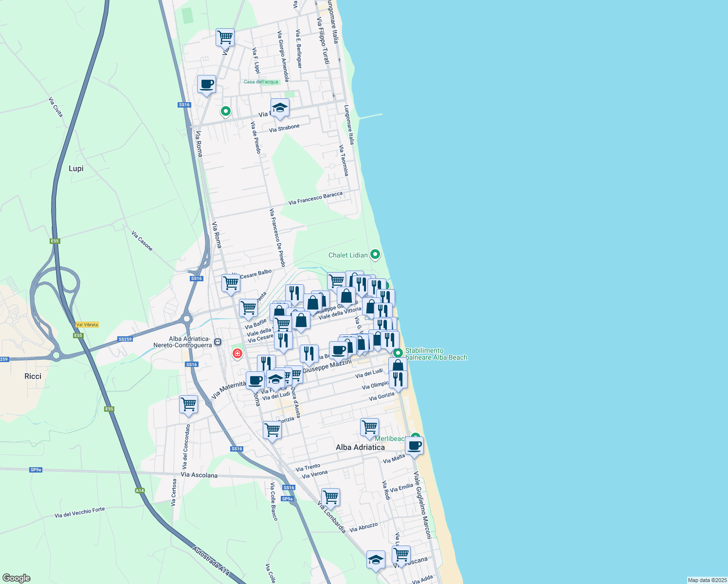728x584 pixels.
Task: Click the Via Casone street label
Action: click(x=142, y=241)
